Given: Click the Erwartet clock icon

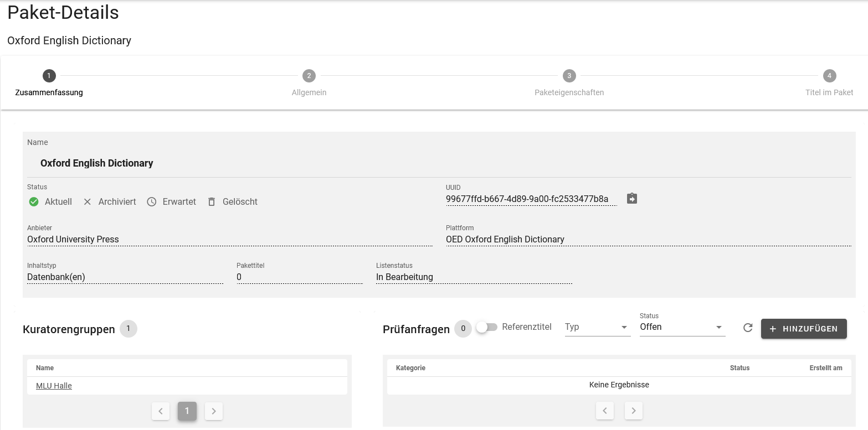Looking at the screenshot, I should (152, 202).
